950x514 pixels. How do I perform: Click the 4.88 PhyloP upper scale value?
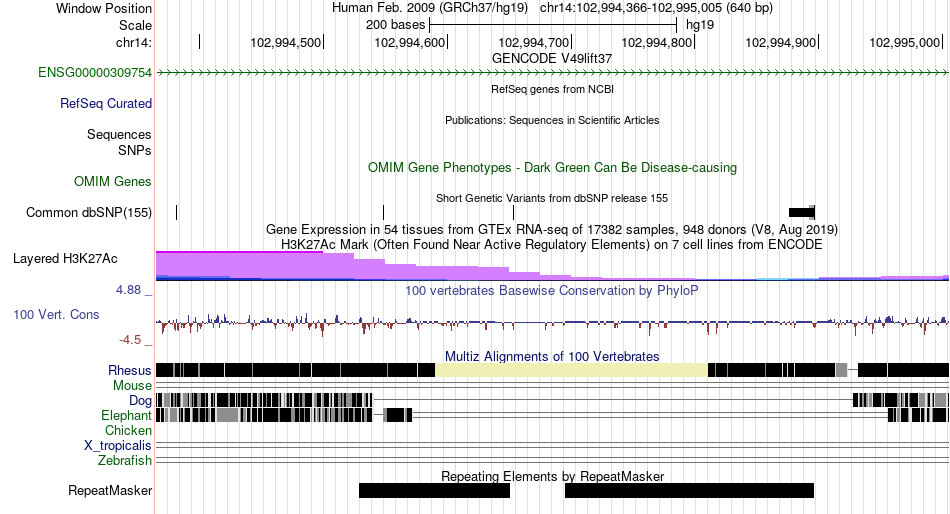[129, 290]
